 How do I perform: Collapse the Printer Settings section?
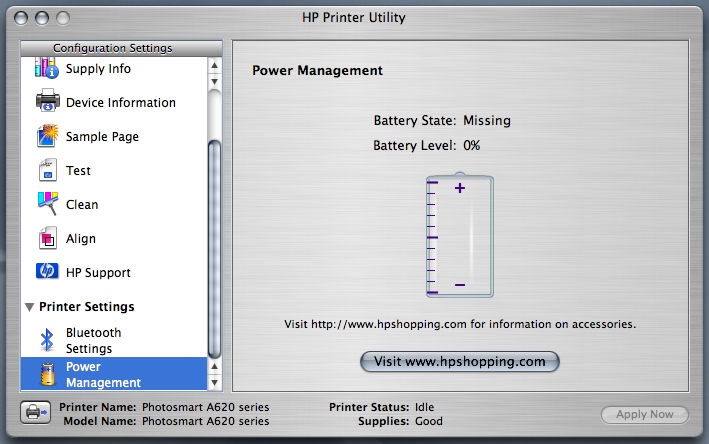(29, 307)
